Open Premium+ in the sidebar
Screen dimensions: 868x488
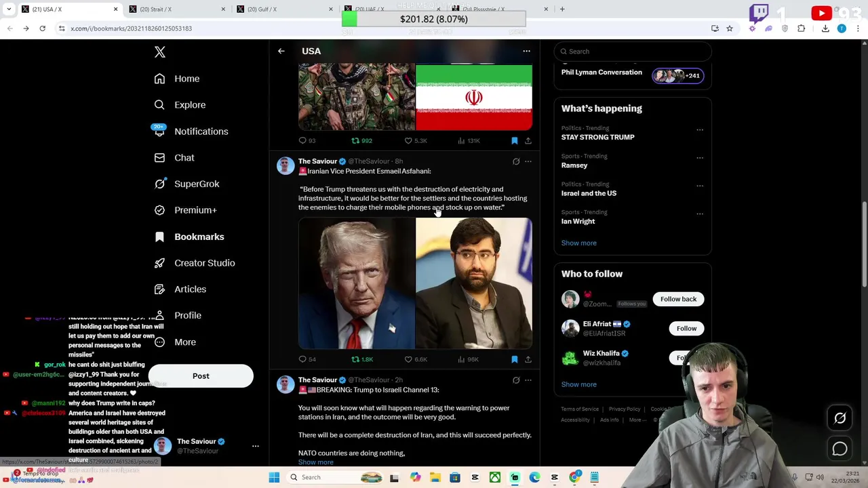point(185,210)
